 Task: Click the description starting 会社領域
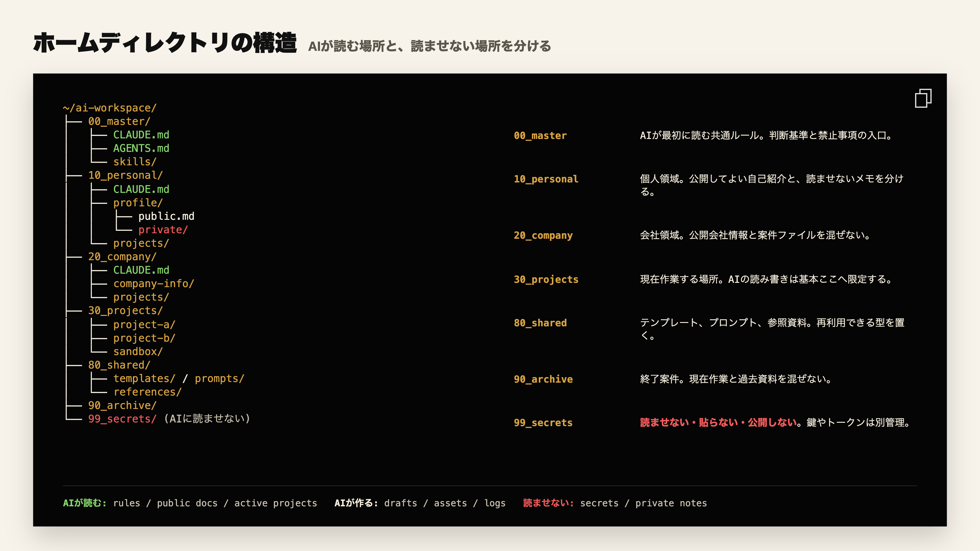[755, 235]
